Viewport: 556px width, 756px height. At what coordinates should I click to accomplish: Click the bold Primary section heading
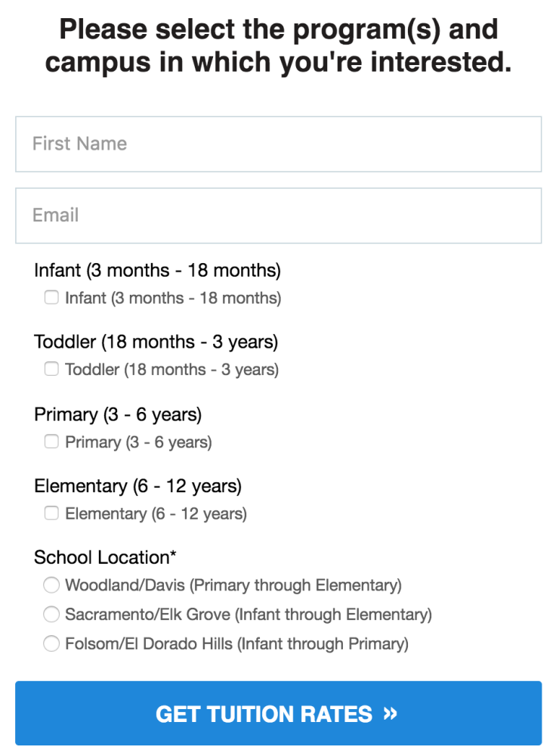coord(118,414)
